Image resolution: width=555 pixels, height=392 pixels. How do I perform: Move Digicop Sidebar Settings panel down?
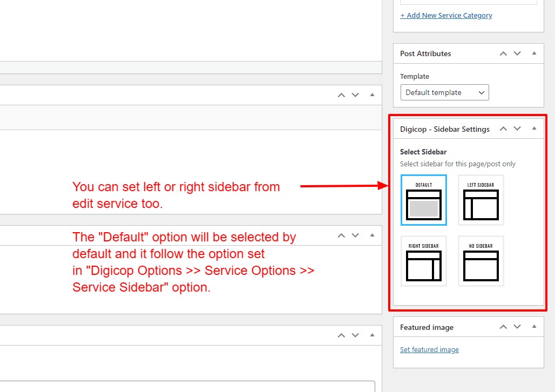pos(517,129)
